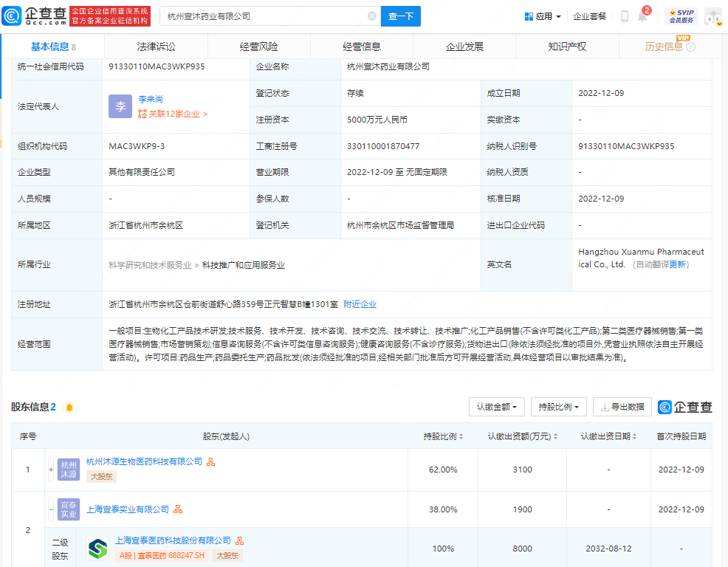Click 38.00% shareholding cell
728x567 pixels.
click(443, 509)
